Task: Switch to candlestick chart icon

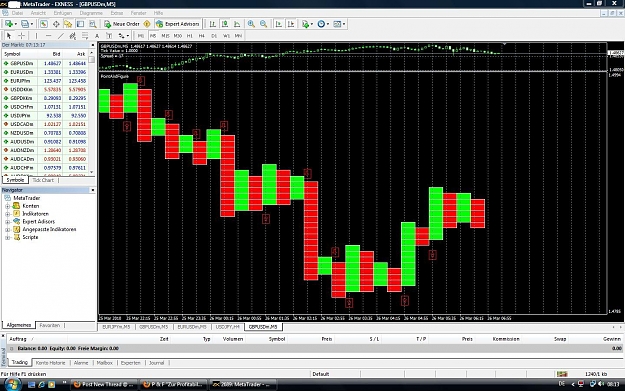Action: point(225,24)
